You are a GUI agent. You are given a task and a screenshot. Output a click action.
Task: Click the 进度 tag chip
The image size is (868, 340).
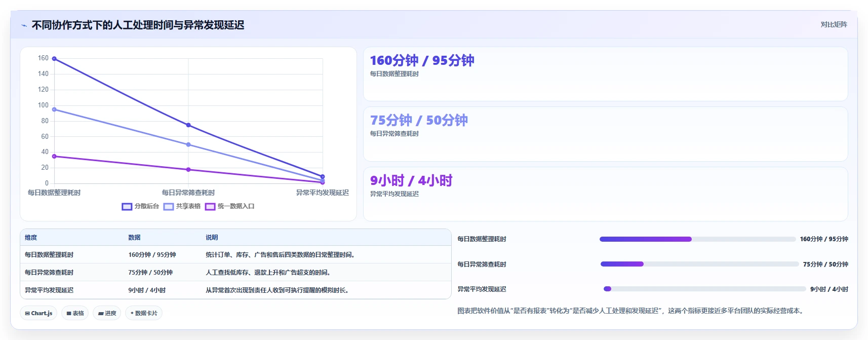point(107,313)
